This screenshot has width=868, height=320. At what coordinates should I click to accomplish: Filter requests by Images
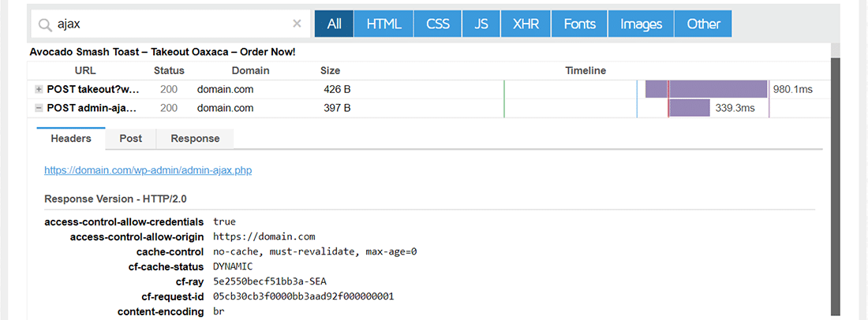tap(641, 24)
